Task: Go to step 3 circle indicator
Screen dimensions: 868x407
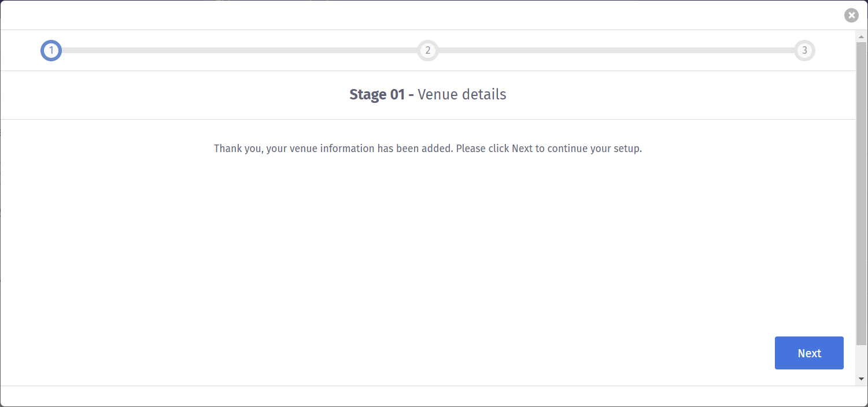Action: click(804, 51)
